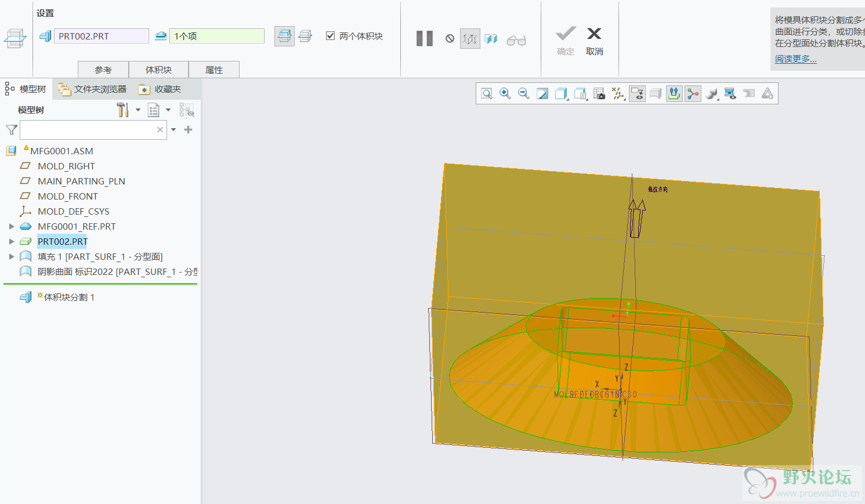Viewport: 865px width, 504px height.
Task: Click the refit view icon
Action: 487,93
